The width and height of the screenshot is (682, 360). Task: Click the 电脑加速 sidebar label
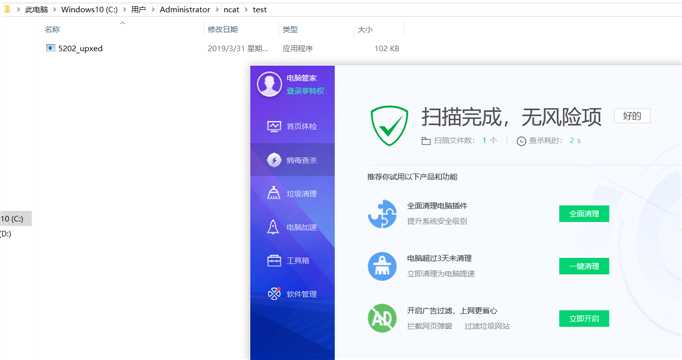(301, 227)
